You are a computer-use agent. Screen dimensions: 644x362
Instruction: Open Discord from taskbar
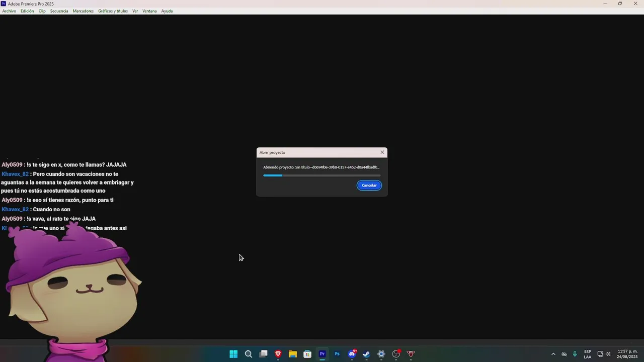point(352,354)
